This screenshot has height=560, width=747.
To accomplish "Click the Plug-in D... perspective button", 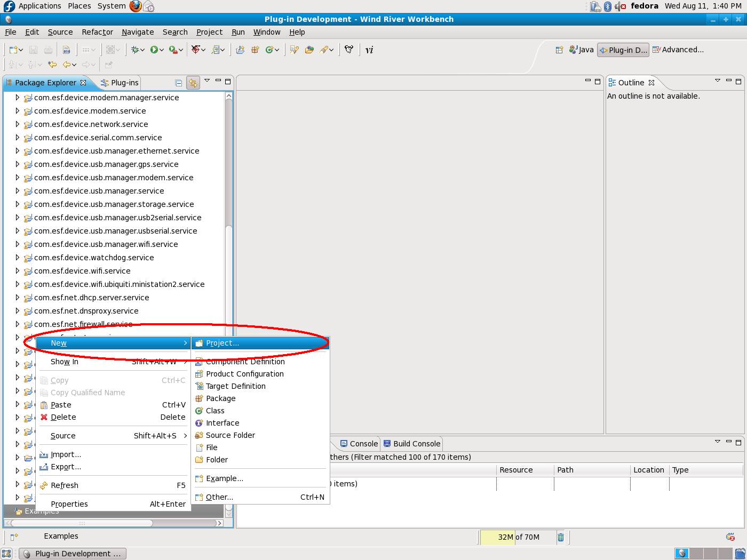I will point(623,50).
